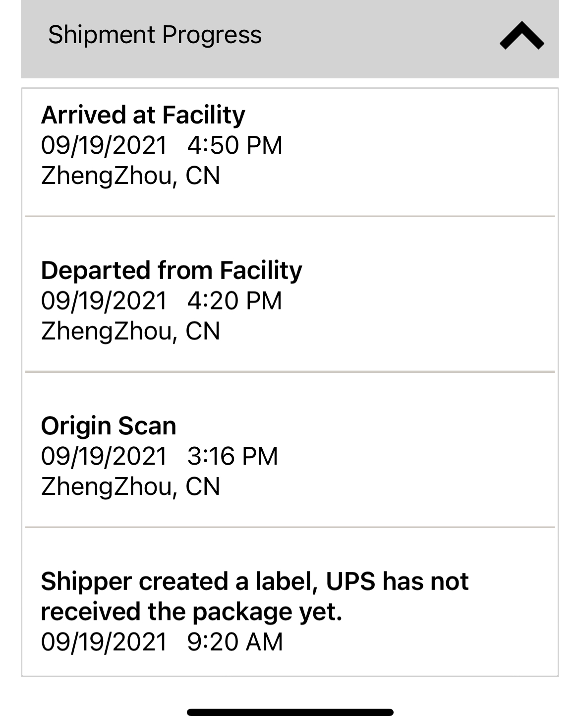Tap the date beside 3:16 PM

[104, 456]
